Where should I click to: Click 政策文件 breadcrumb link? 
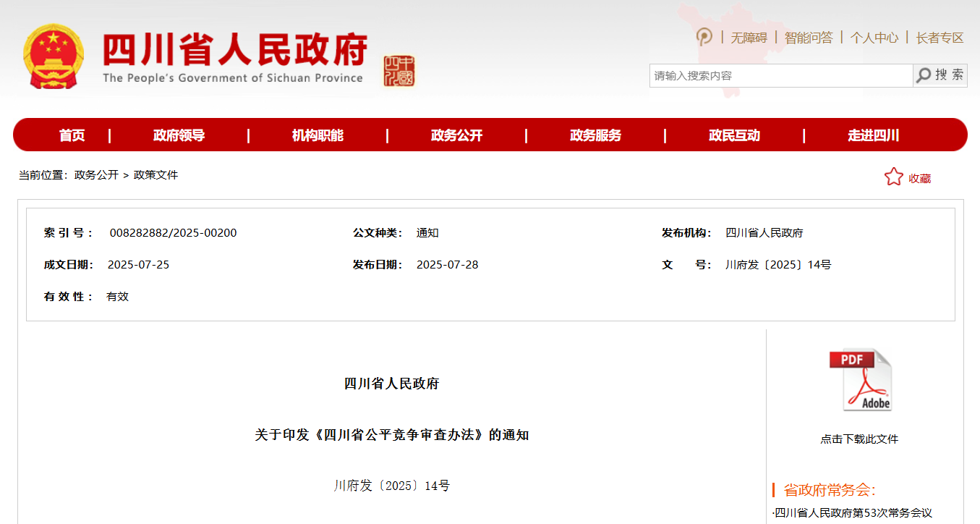click(155, 175)
